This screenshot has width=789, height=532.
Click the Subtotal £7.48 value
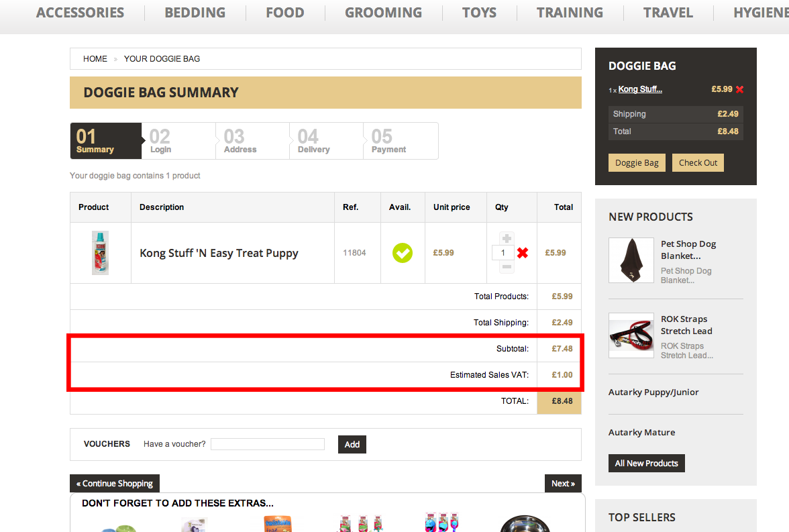[562, 348]
